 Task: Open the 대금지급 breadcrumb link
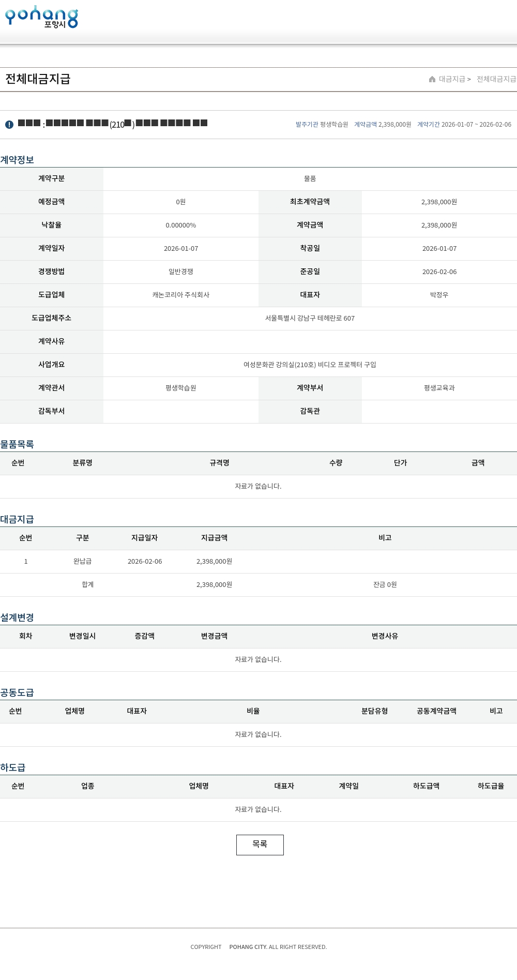click(452, 79)
